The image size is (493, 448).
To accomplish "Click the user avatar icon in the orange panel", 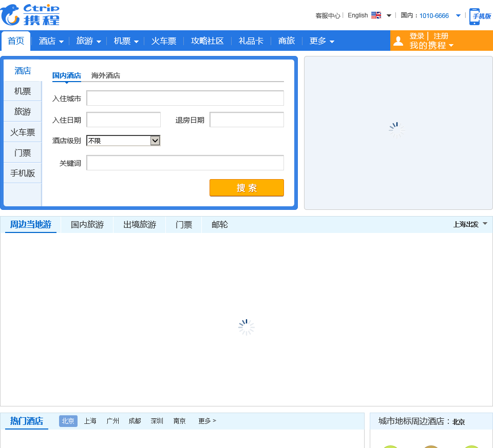I will (x=398, y=41).
